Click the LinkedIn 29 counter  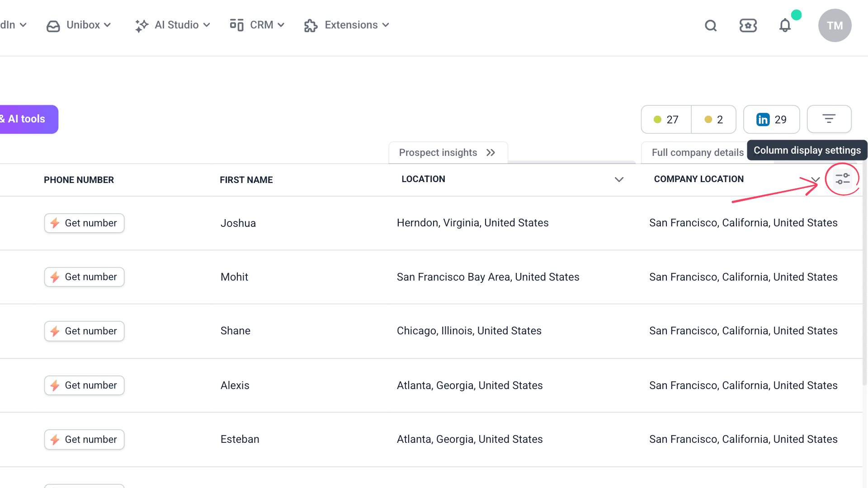[771, 119]
